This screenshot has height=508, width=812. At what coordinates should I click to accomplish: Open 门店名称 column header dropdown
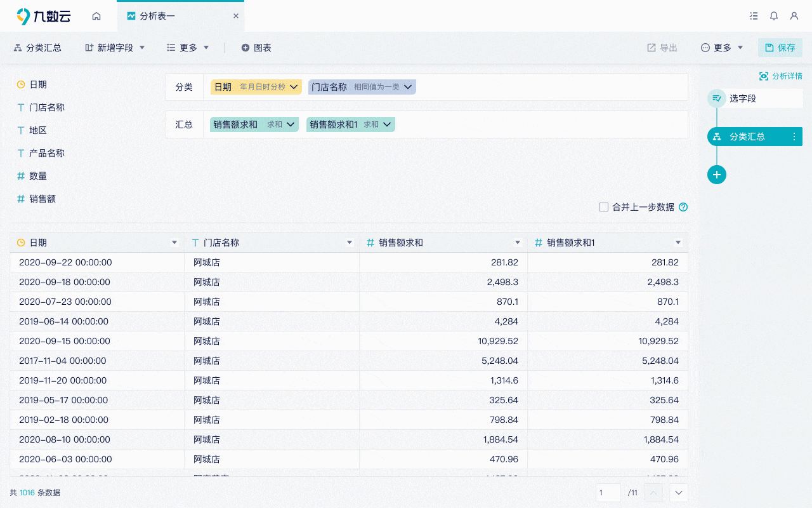pyautogui.click(x=350, y=243)
